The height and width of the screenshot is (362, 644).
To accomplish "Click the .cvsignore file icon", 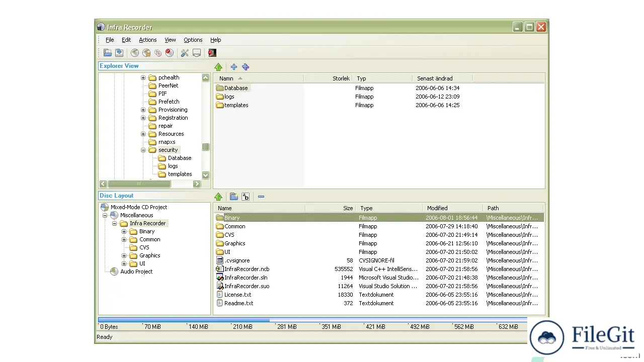I will [220, 260].
